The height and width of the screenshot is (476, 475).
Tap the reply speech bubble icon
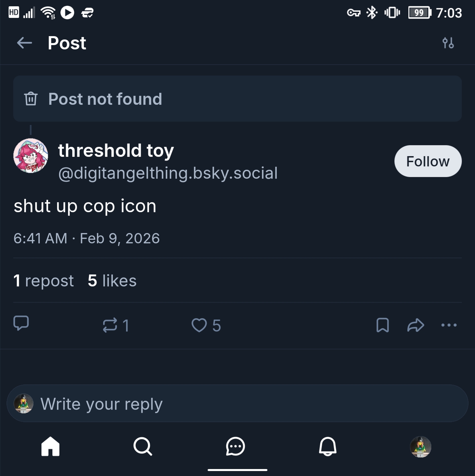[x=21, y=324]
